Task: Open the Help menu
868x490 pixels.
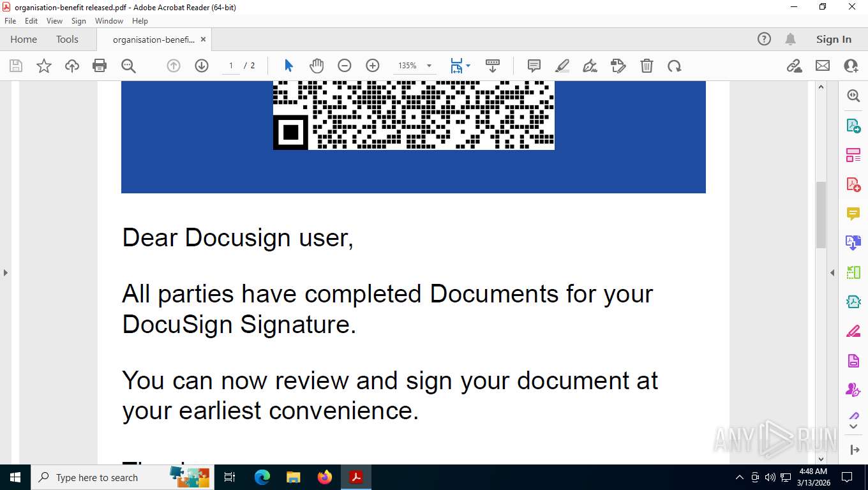Action: point(140,21)
